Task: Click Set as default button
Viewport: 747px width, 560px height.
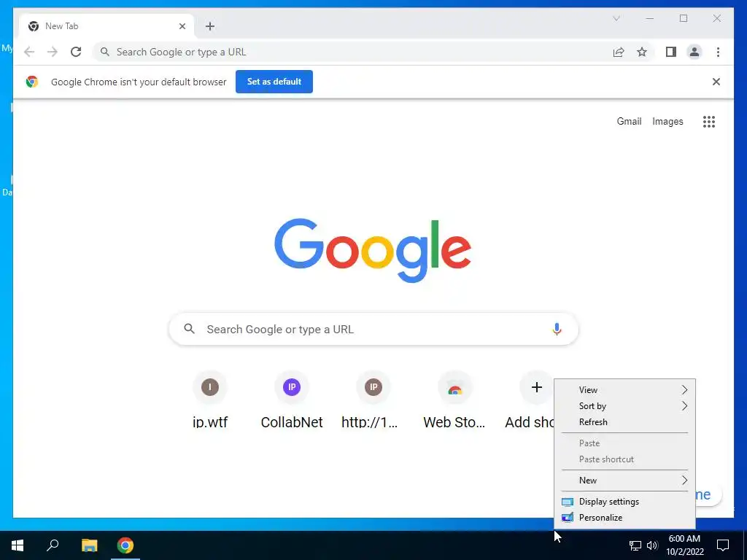Action: click(274, 82)
